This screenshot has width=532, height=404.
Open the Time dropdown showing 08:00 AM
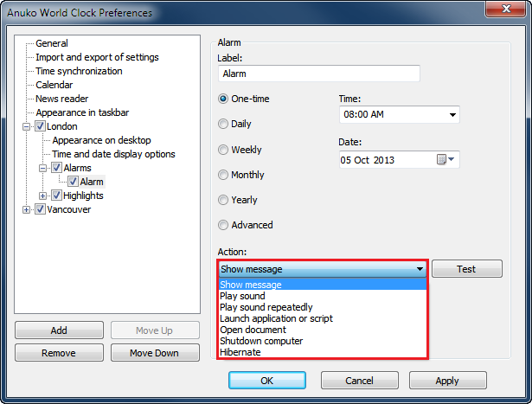point(452,115)
